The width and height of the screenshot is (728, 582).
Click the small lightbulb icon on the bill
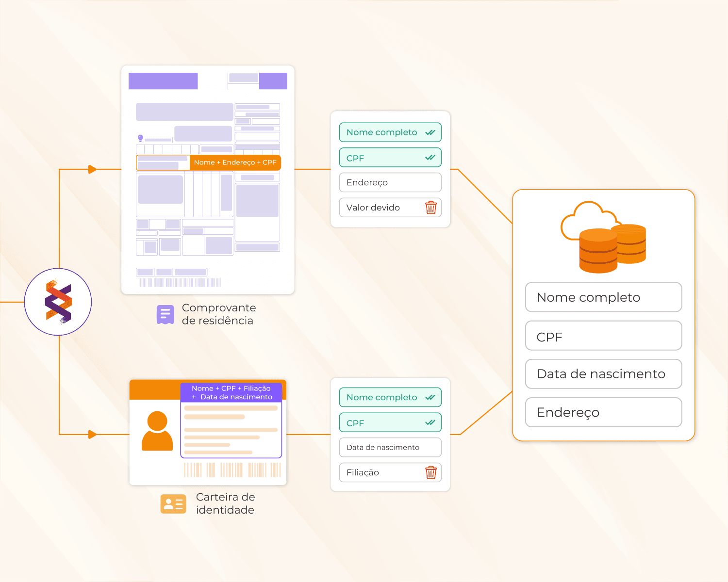click(x=140, y=138)
